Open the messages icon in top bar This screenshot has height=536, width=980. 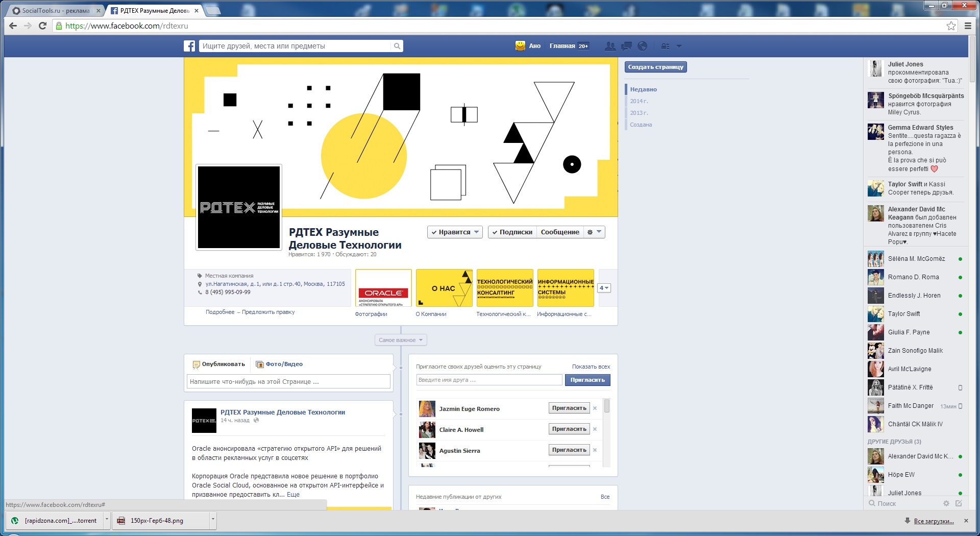tap(626, 46)
